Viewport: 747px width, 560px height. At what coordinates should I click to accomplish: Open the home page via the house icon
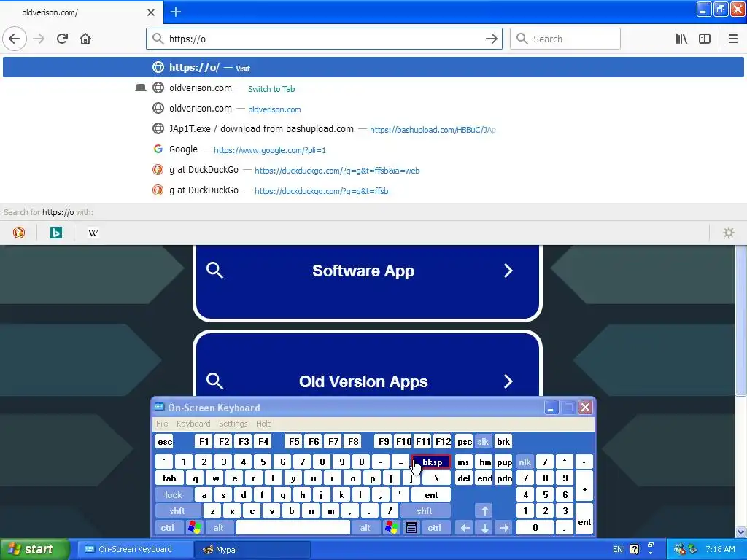click(85, 39)
